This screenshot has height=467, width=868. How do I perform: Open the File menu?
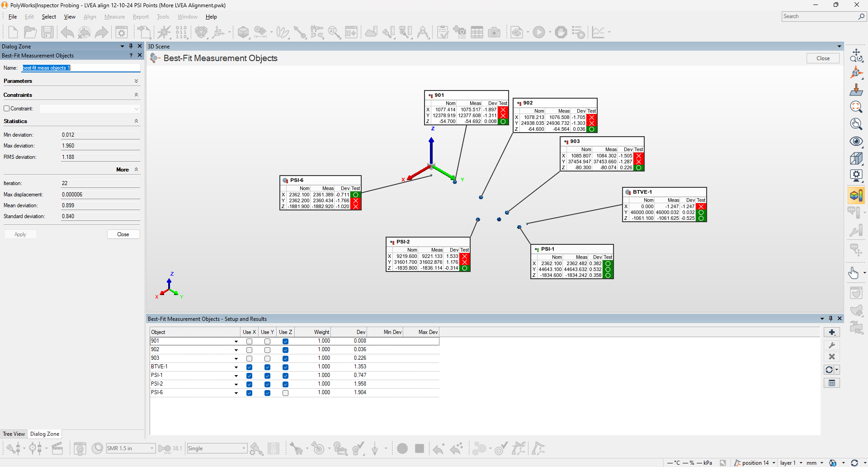point(13,17)
